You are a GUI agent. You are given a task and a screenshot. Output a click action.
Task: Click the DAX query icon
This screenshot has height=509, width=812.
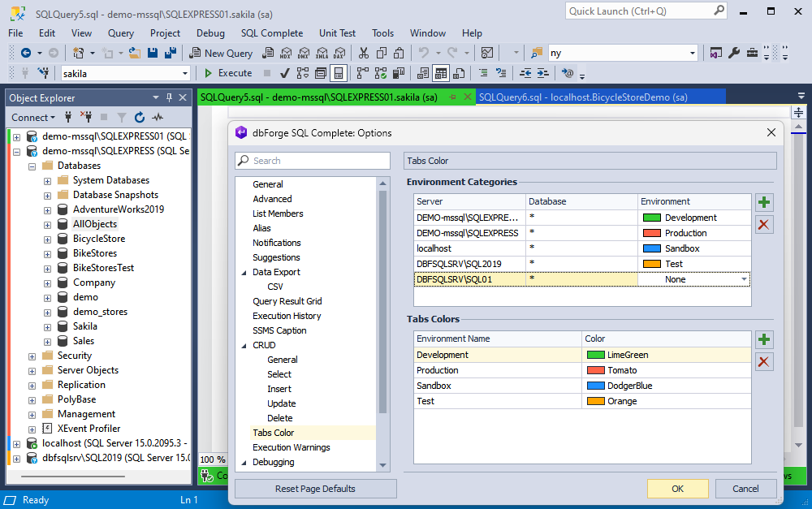339,53
